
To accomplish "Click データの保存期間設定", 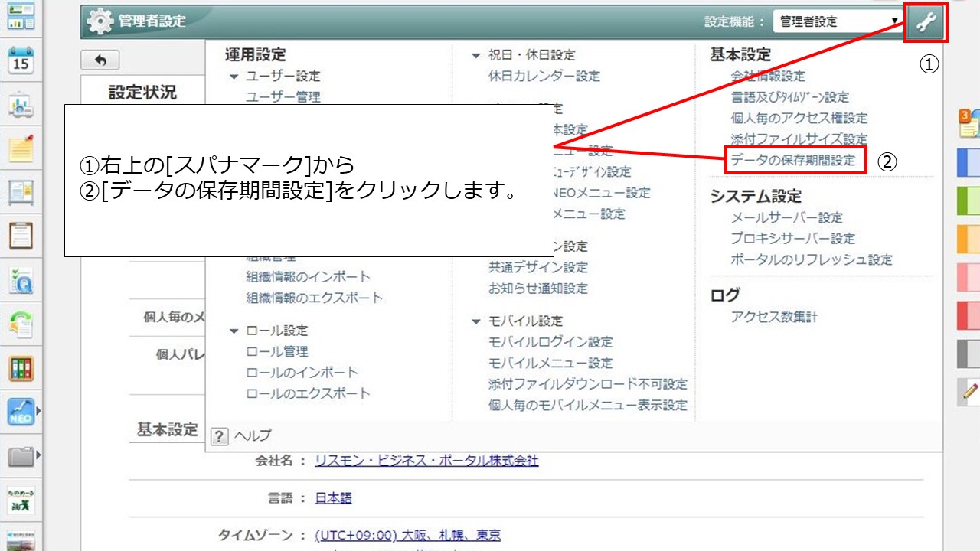I will click(x=793, y=160).
